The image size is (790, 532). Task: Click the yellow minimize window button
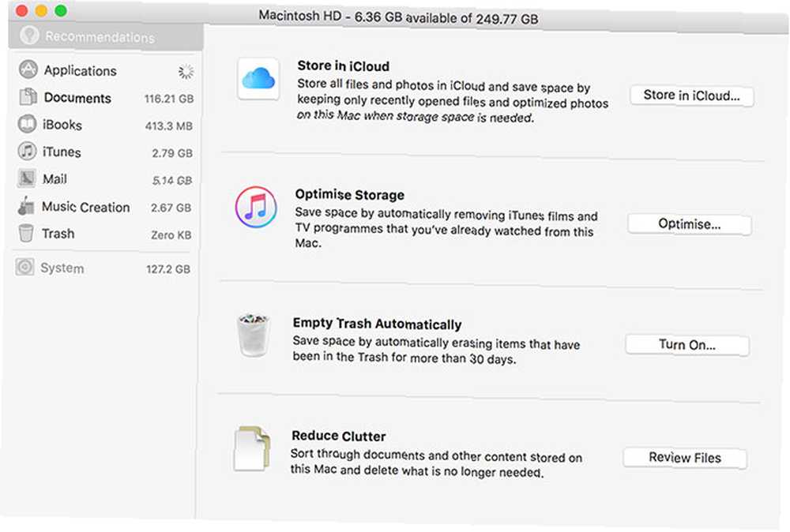tap(41, 10)
